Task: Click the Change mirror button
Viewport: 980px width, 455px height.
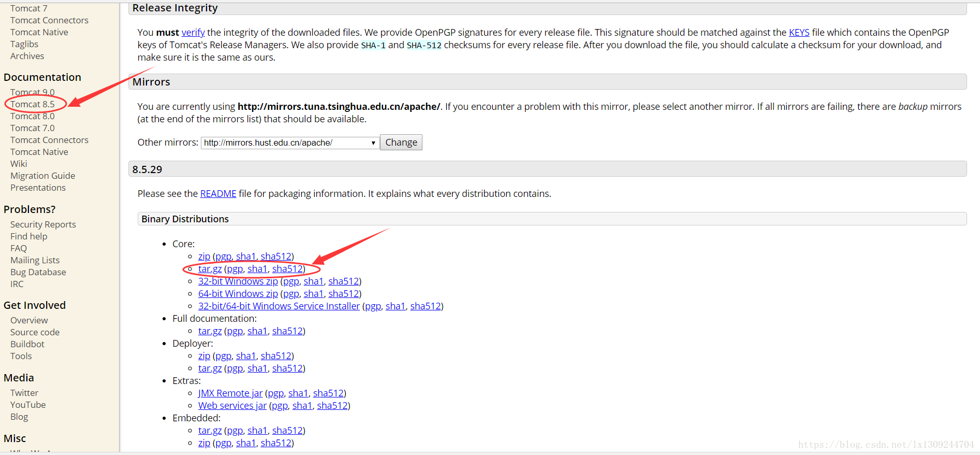Action: point(401,143)
